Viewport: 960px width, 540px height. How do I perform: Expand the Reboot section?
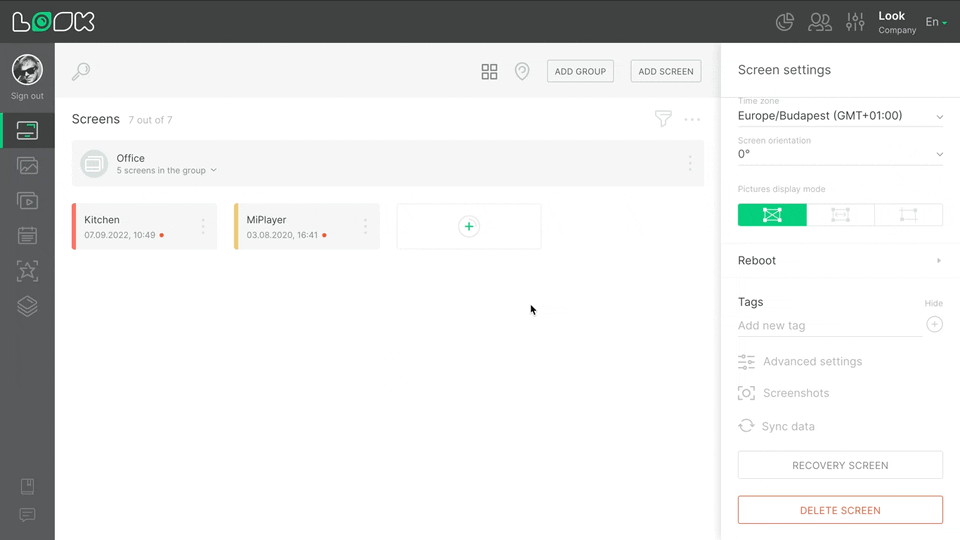pos(840,260)
